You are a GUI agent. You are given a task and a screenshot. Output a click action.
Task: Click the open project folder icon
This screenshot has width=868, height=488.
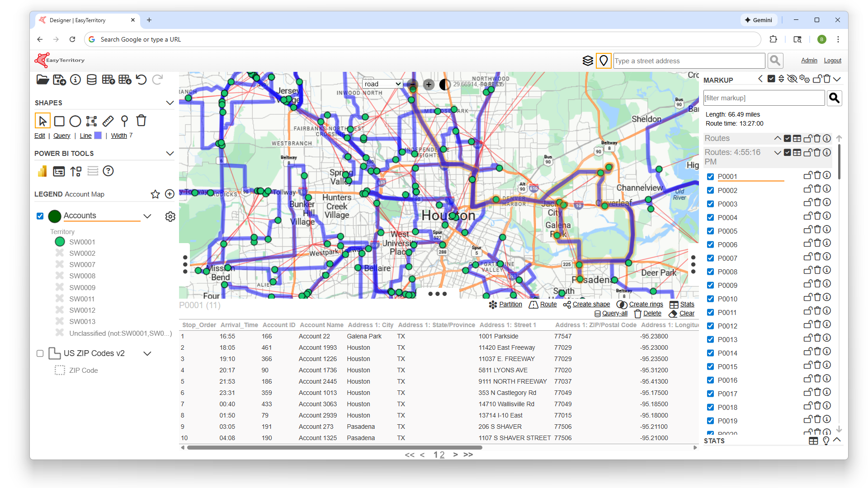pyautogui.click(x=42, y=80)
